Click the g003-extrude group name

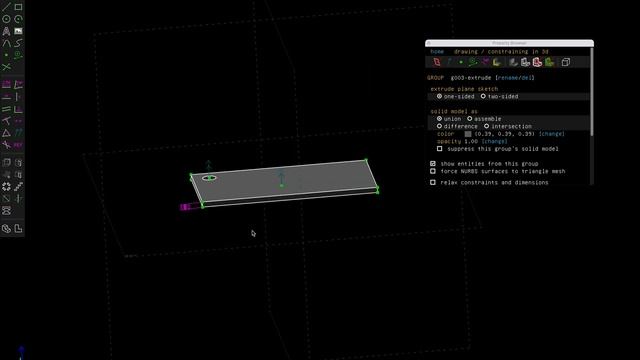[x=471, y=78]
